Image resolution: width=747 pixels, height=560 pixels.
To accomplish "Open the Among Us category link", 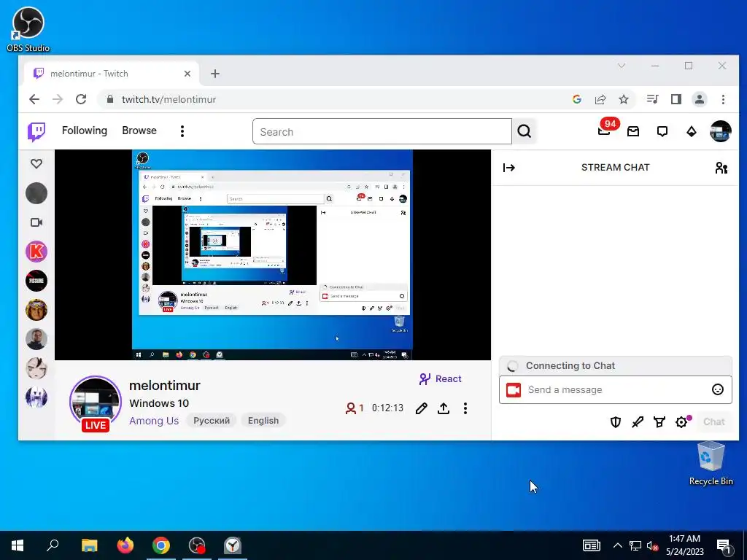I will [x=154, y=421].
